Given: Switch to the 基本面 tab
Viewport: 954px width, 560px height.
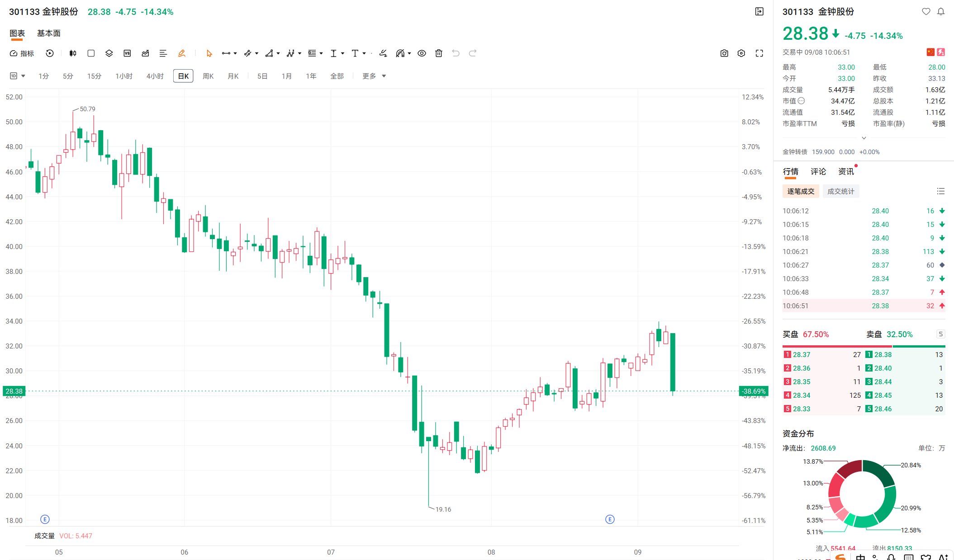Looking at the screenshot, I should coord(49,33).
